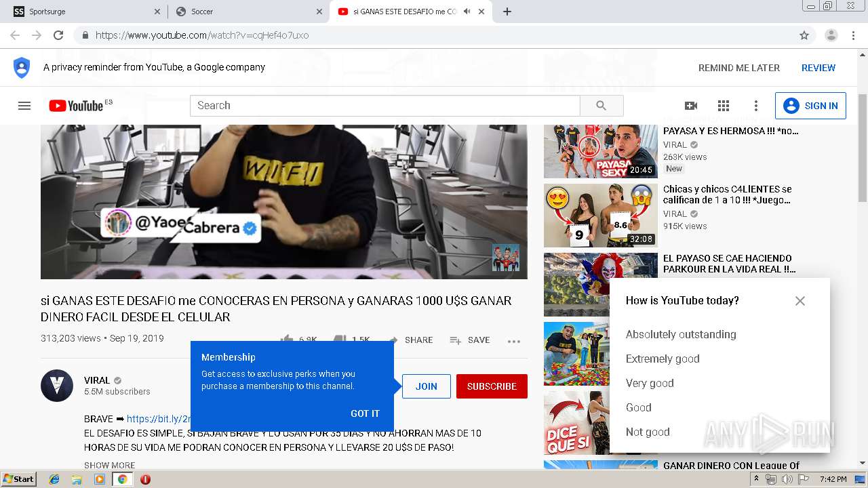Open a new browser tab
This screenshot has height=488, width=868.
pyautogui.click(x=507, y=12)
